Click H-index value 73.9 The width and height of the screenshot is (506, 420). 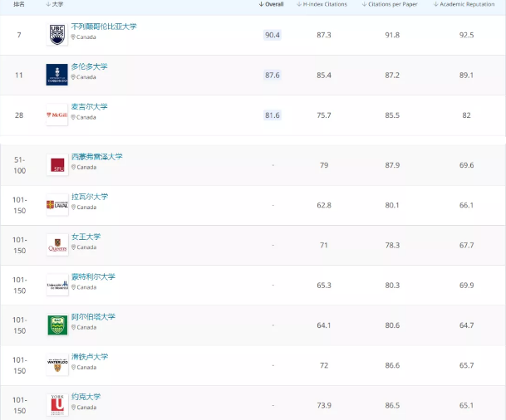(324, 405)
